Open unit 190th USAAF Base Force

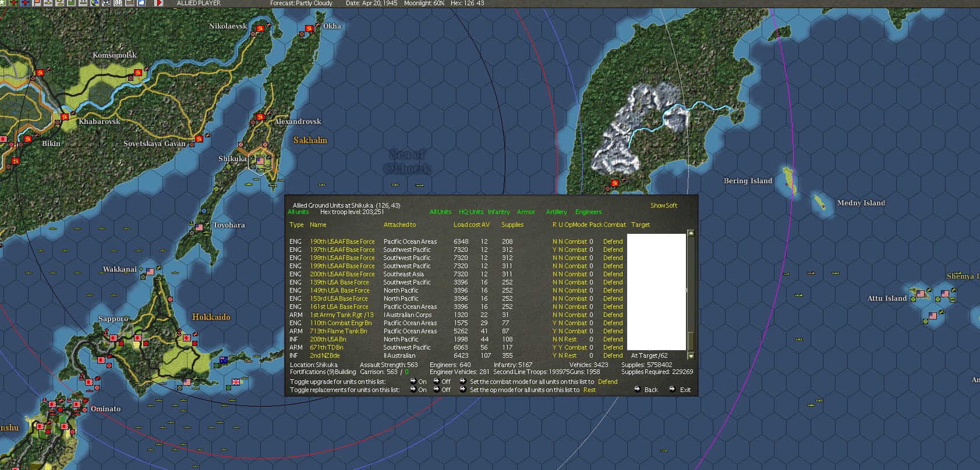pyautogui.click(x=342, y=241)
